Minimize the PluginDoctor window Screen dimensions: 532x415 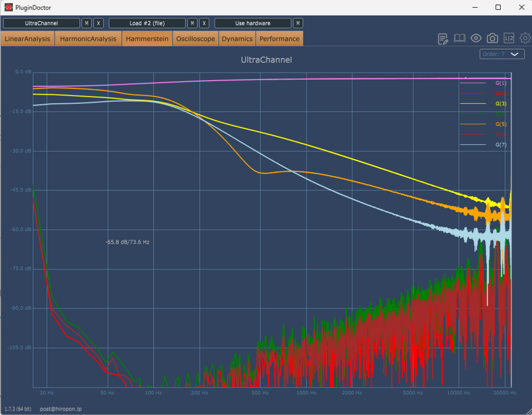coord(475,7)
